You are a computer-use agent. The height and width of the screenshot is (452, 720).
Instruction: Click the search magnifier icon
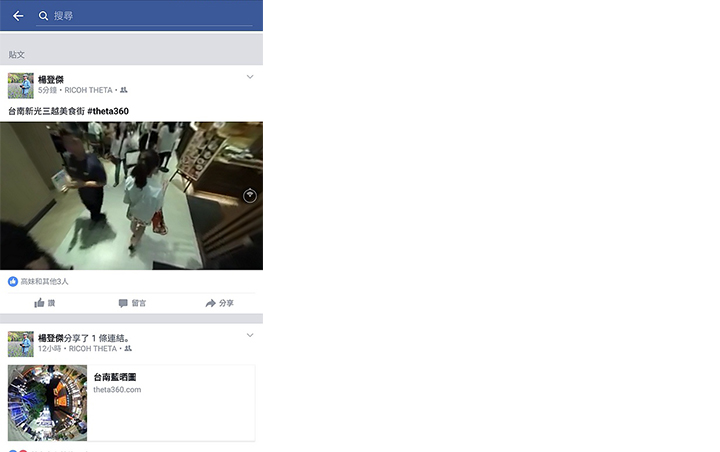43,16
